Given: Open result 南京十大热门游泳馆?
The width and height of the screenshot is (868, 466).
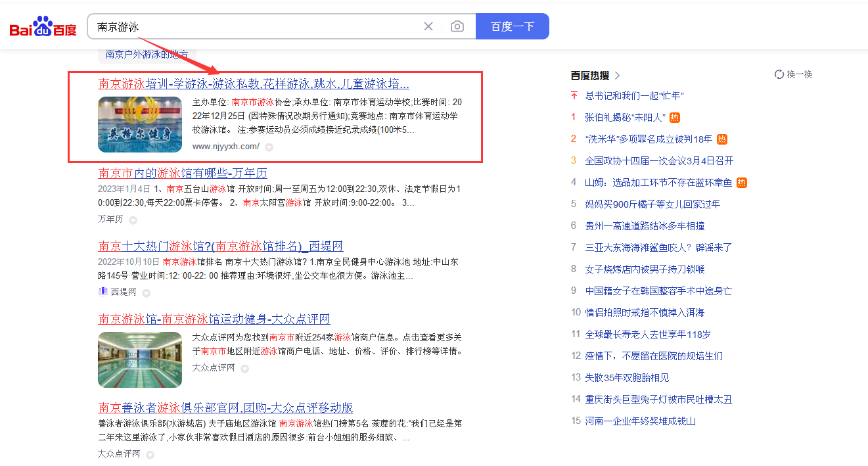Looking at the screenshot, I should coord(221,246).
